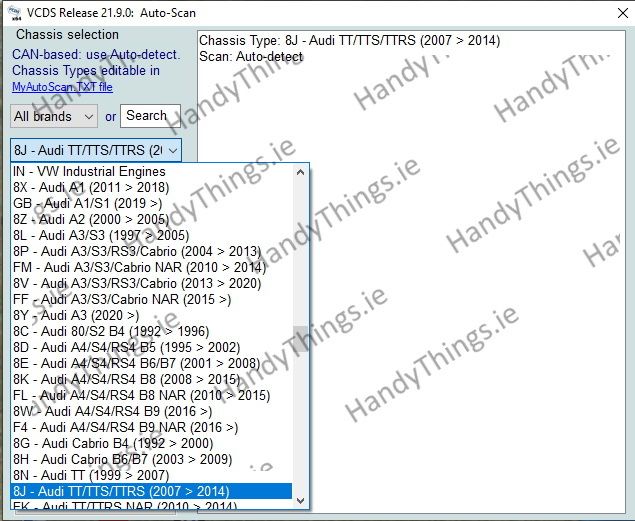Select F4 - Audi A4/S4/RS4 B9 NAR entry
Viewport: 635px width, 521px height.
point(151,427)
